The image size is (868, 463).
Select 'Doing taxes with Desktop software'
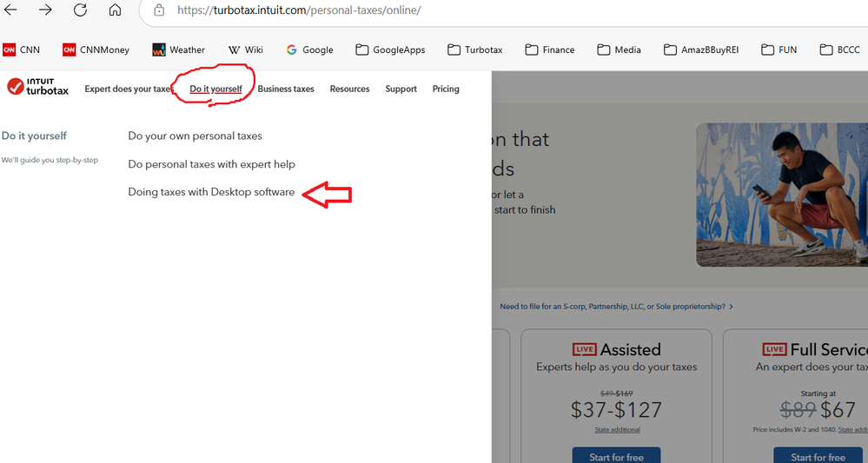(x=211, y=192)
